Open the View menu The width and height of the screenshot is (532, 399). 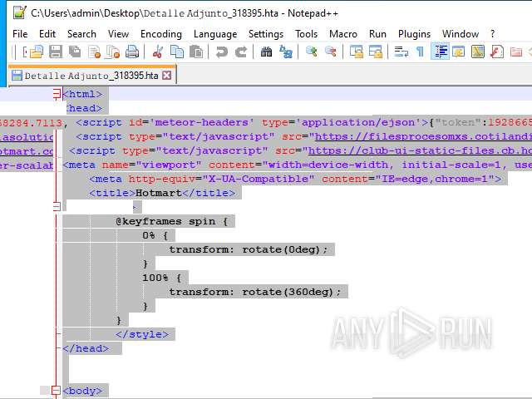(x=118, y=34)
